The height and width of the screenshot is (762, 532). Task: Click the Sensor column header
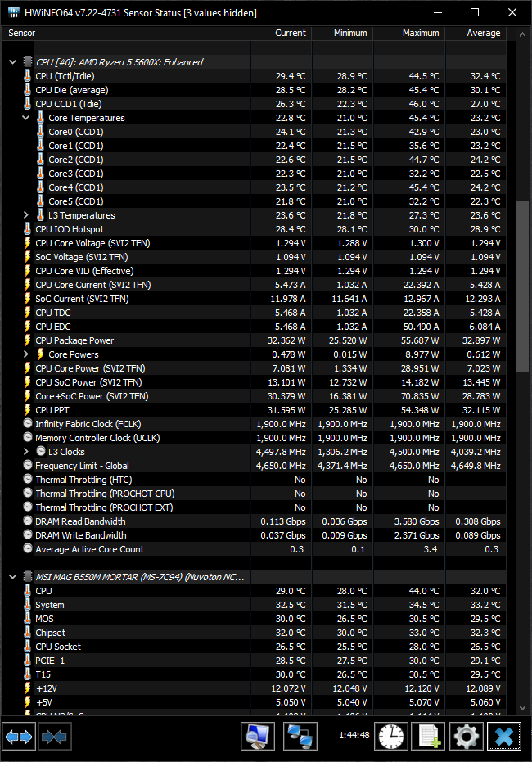[126, 33]
